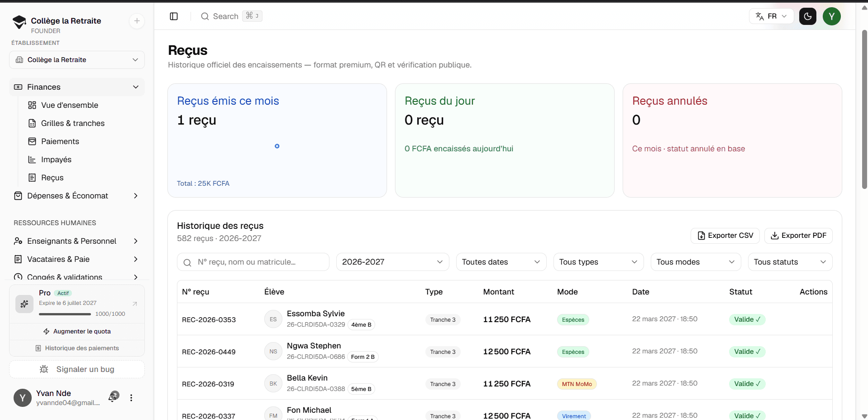Click the ES avatar for Essomba Sylvie

273,319
